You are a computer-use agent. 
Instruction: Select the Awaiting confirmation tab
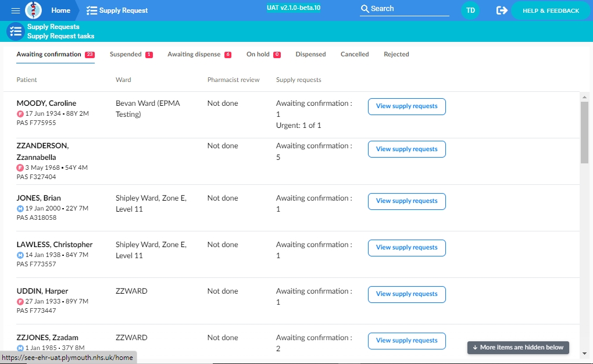(x=55, y=55)
